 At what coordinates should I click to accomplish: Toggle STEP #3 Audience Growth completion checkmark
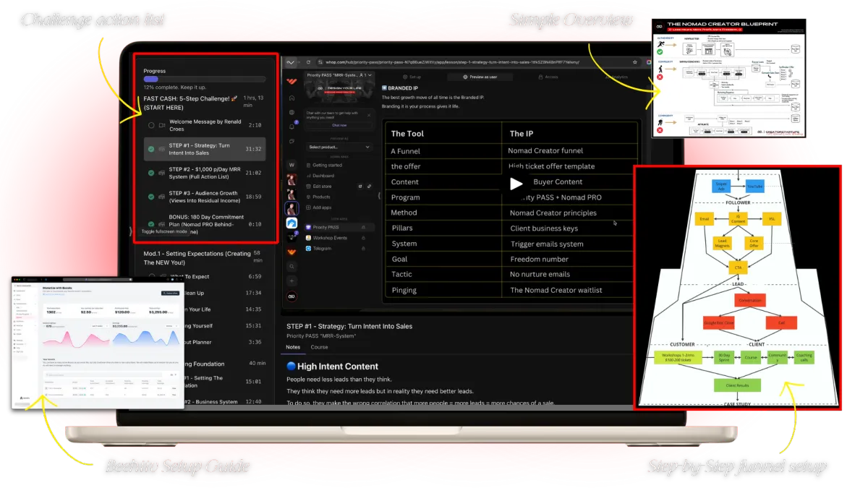pos(151,196)
